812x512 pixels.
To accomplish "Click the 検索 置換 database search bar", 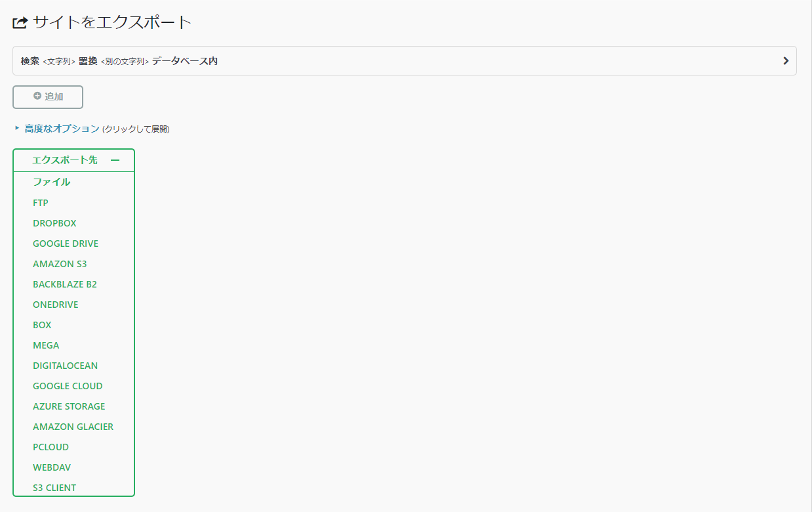I will pos(405,61).
